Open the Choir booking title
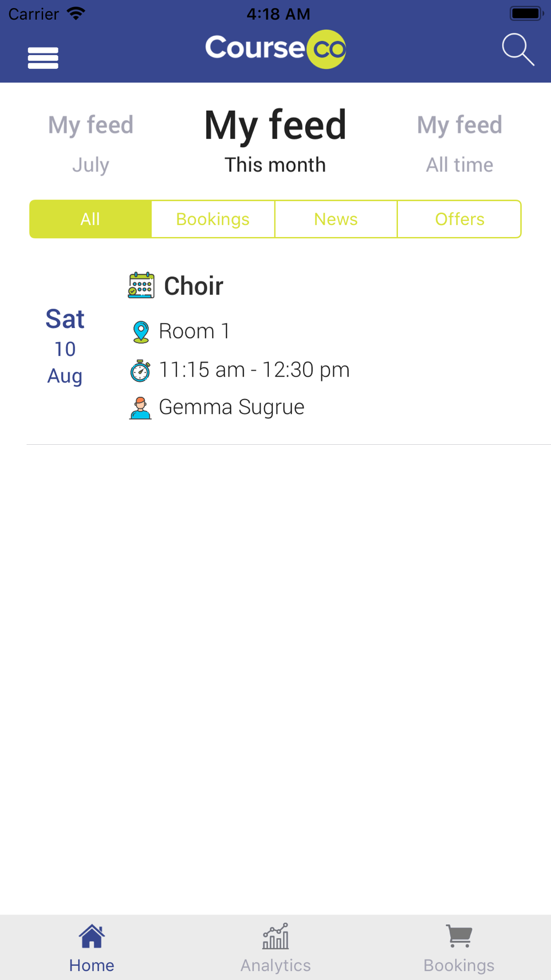The height and width of the screenshot is (980, 551). pos(193,286)
